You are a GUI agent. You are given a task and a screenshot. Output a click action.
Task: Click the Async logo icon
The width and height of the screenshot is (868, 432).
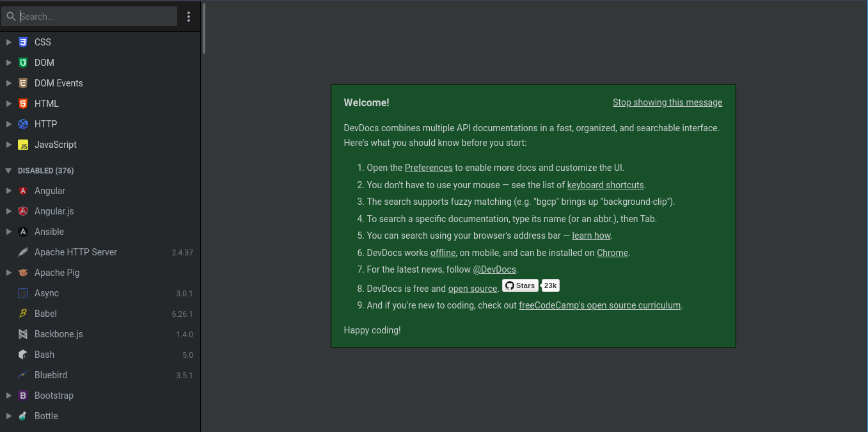click(x=23, y=293)
